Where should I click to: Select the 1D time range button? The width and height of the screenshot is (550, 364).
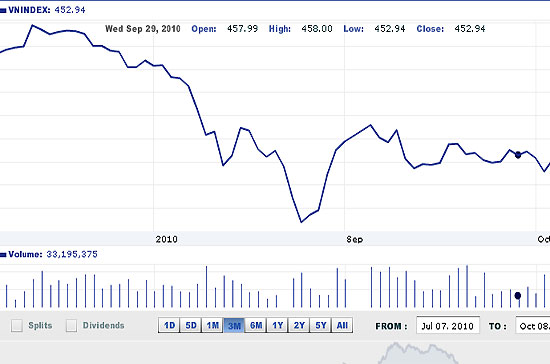point(169,325)
